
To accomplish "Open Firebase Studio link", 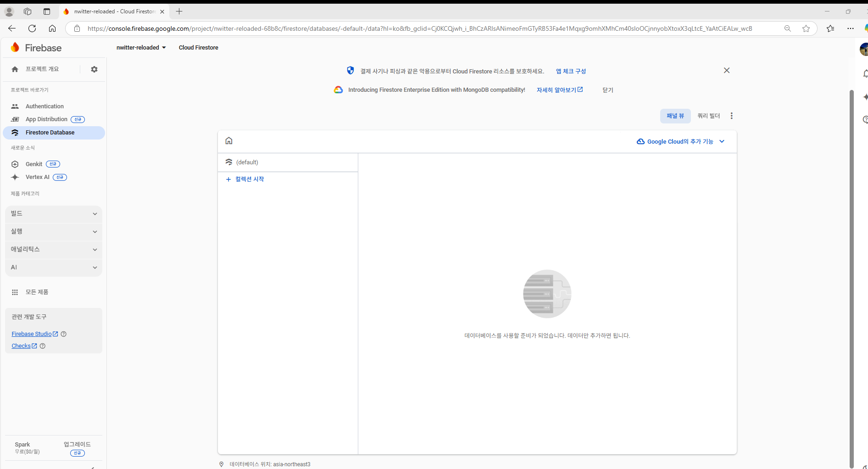I will (34, 334).
